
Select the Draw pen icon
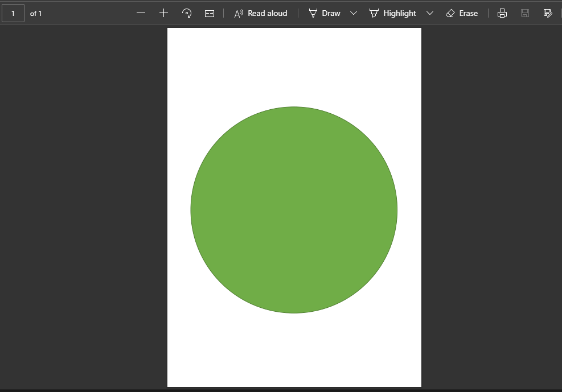coord(312,13)
